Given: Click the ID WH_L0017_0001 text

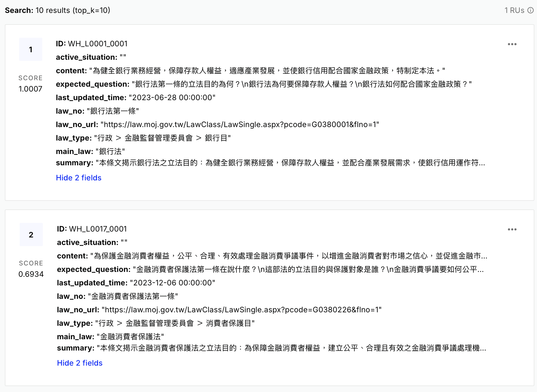Looking at the screenshot, I should click(98, 229).
